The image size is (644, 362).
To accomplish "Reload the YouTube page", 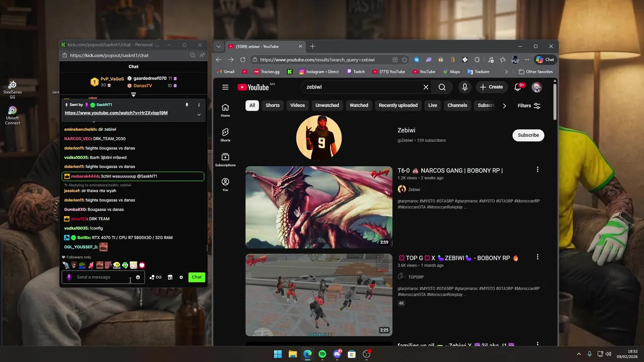I will (243, 59).
